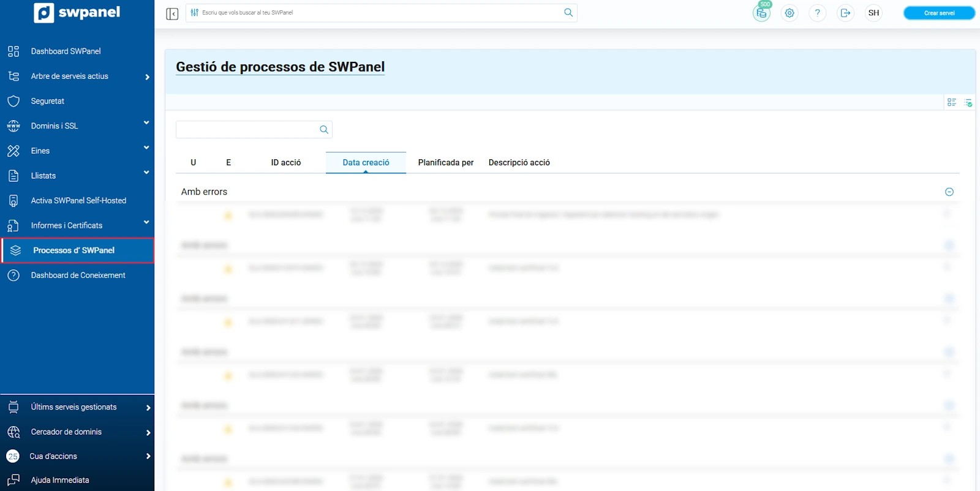Click the logout icon in top bar

[x=845, y=13]
